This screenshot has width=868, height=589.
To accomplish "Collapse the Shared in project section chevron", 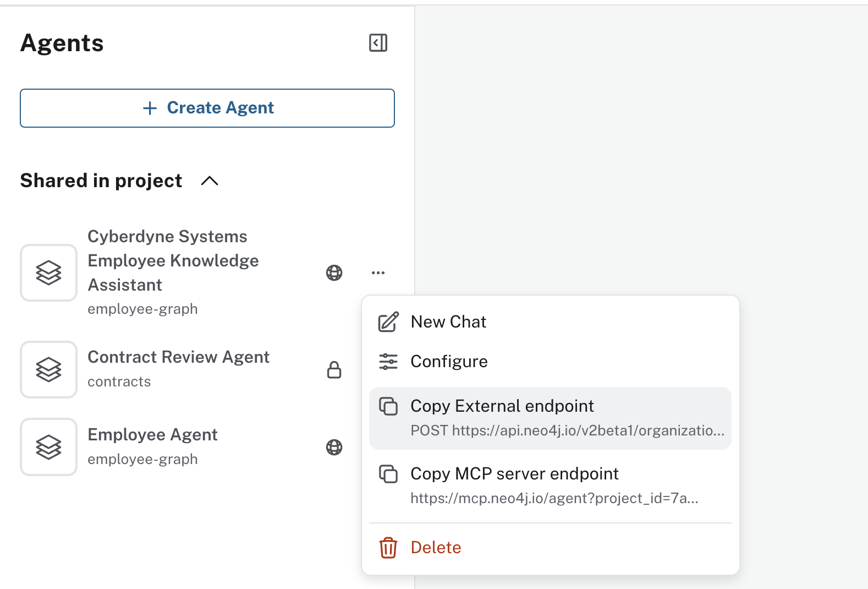I will tap(210, 181).
